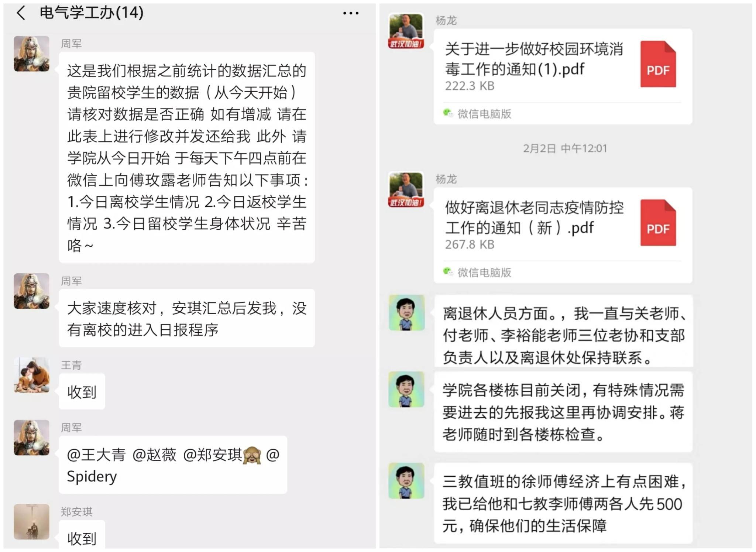This screenshot has height=552, width=756.
Task: Open the three-dot chat options menu
Action: (x=350, y=13)
